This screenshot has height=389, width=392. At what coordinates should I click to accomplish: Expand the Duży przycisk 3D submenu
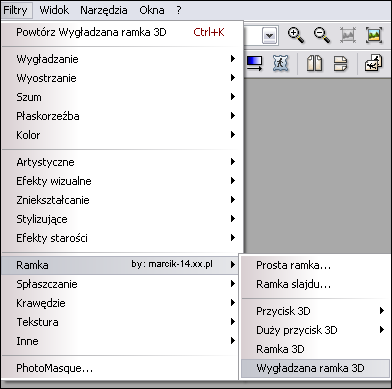coord(316,330)
